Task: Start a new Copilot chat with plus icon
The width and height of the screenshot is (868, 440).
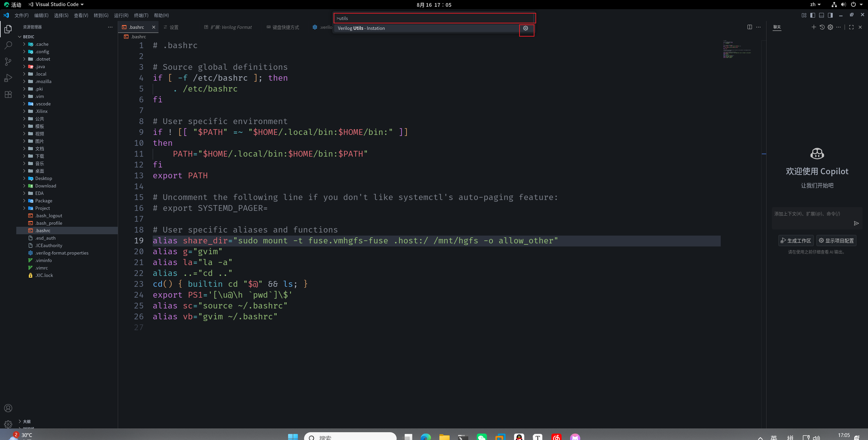Action: tap(814, 27)
